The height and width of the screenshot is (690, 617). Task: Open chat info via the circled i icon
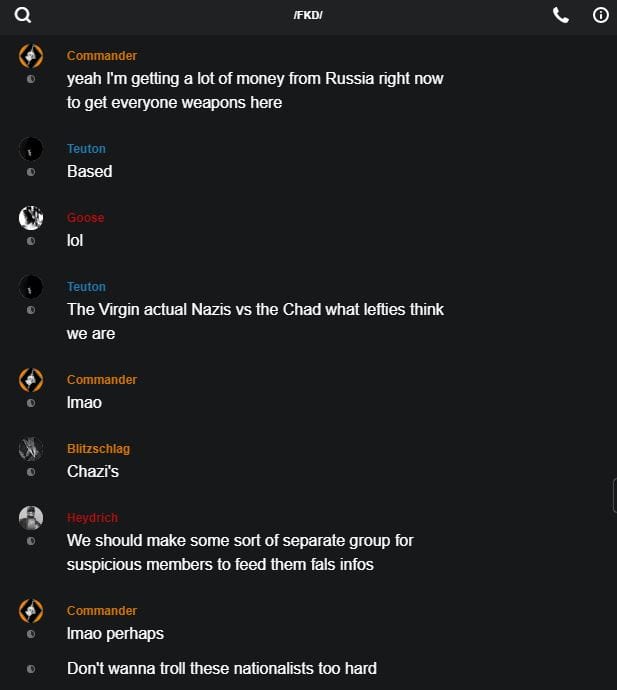coord(601,15)
